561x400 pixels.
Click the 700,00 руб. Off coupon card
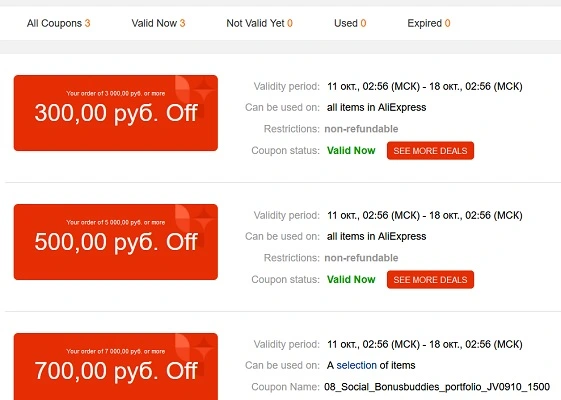116,367
